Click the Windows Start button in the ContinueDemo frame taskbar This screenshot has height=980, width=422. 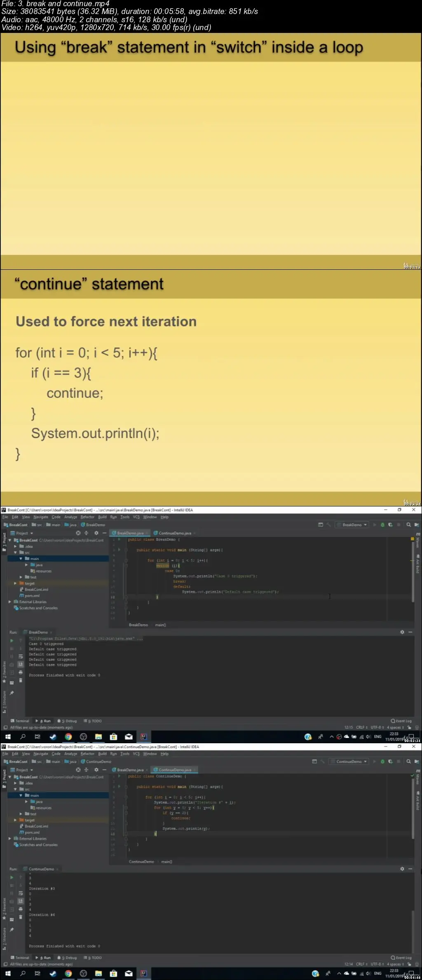(7, 973)
